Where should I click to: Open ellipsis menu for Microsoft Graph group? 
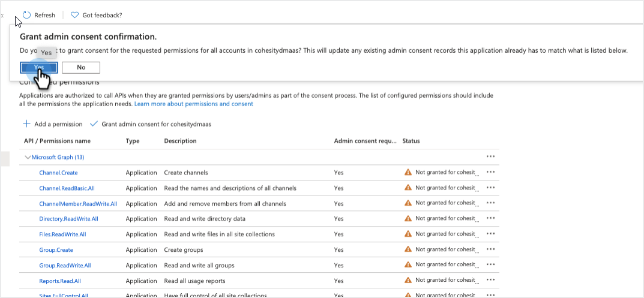coord(490,157)
